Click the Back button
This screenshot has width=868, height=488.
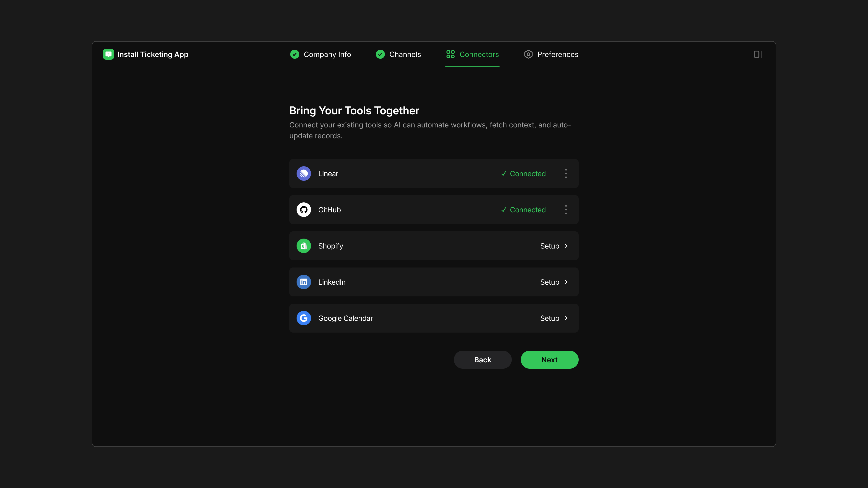(483, 359)
